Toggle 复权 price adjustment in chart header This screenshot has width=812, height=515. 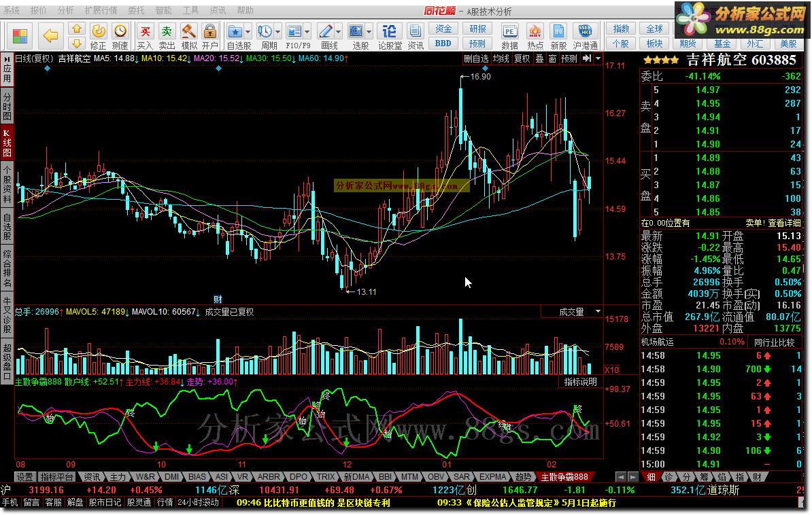(x=522, y=58)
